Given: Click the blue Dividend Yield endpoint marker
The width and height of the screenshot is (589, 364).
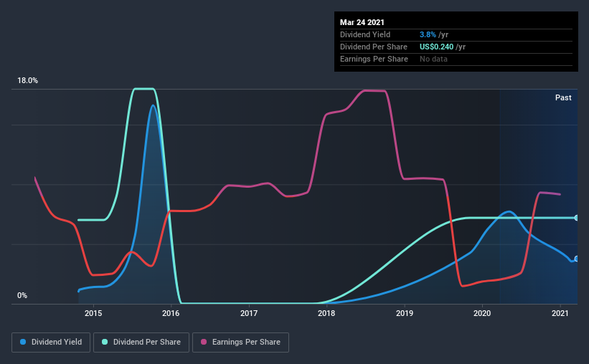Looking at the screenshot, I should pos(577,259).
